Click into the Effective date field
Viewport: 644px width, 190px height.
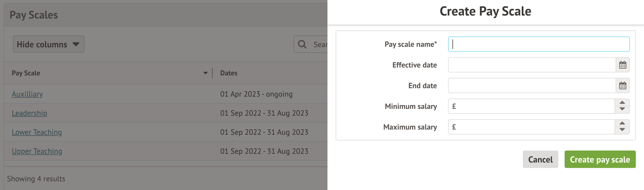tap(532, 65)
